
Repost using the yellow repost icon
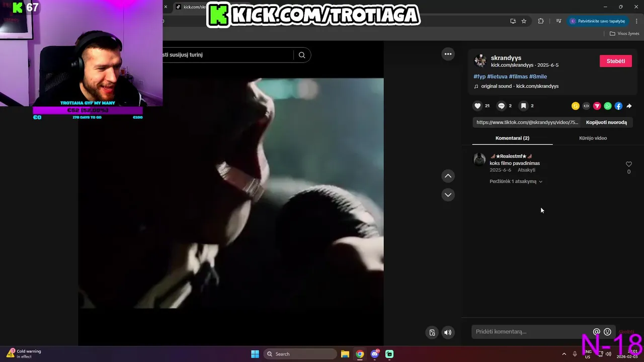(x=576, y=106)
